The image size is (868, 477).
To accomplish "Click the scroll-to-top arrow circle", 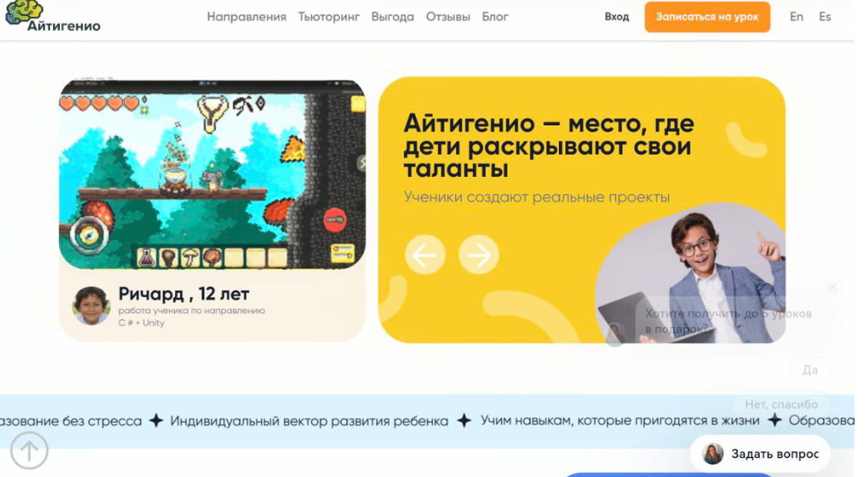I will (29, 451).
